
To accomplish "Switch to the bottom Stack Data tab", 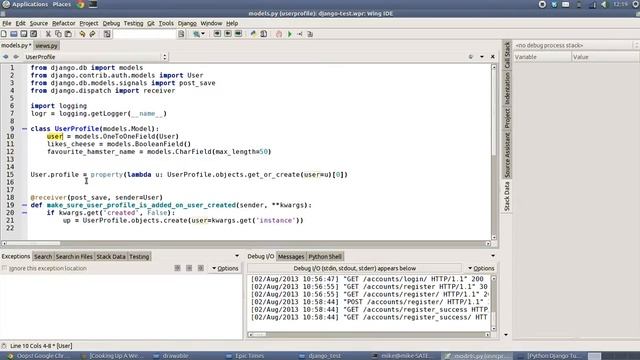I will click(111, 257).
